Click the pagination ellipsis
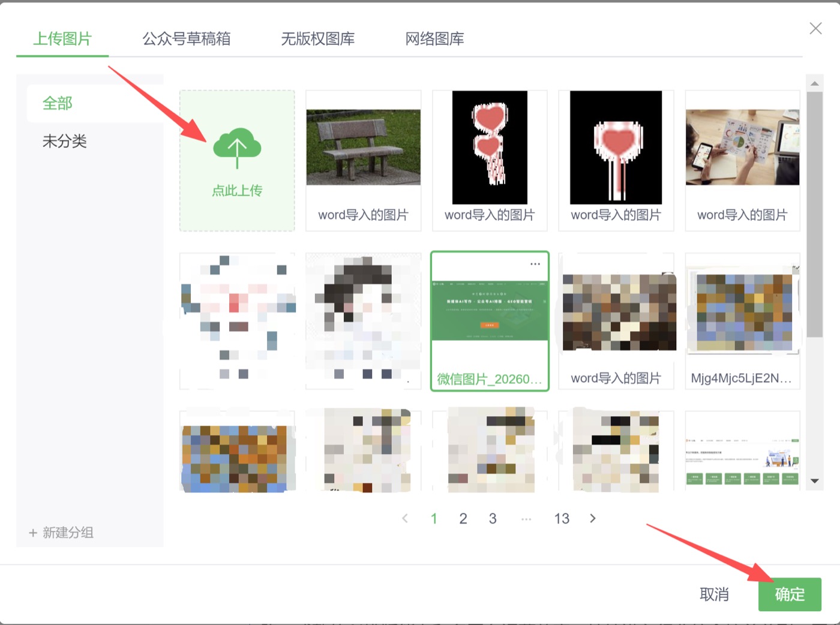Viewport: 840px width, 625px height. click(x=526, y=519)
